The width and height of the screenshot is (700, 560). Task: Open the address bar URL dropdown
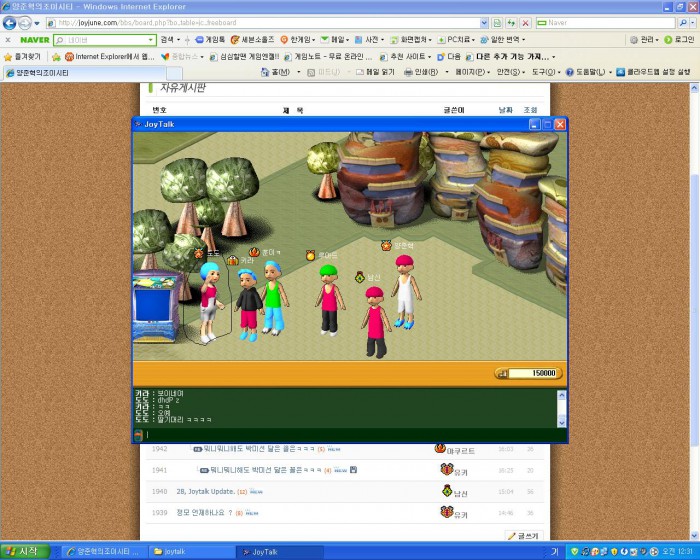tap(482, 22)
